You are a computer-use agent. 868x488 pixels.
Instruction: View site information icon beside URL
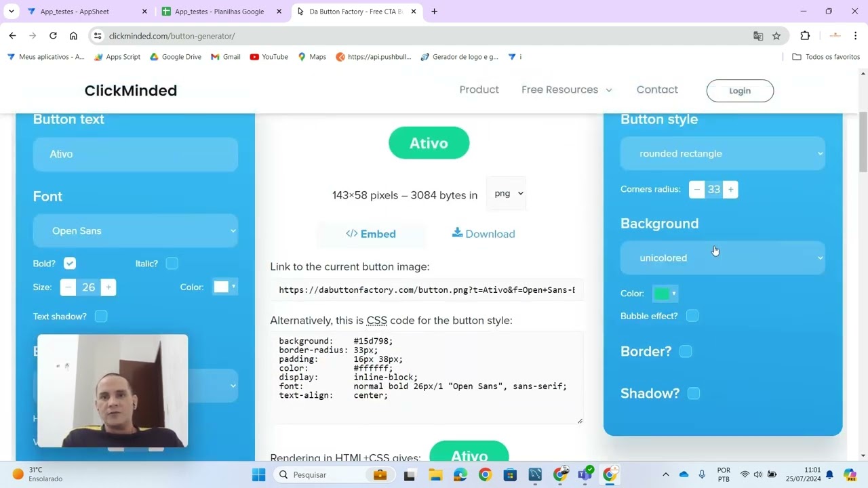click(98, 36)
